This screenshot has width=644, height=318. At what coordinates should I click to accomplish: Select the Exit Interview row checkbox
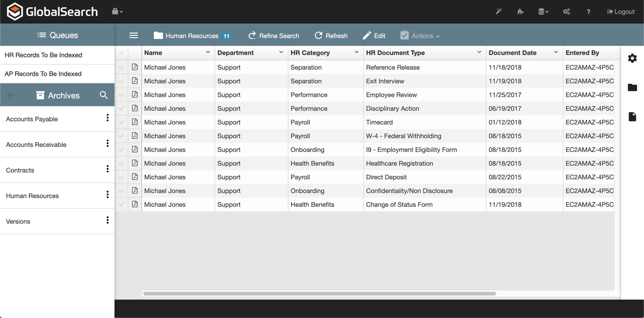tap(121, 81)
